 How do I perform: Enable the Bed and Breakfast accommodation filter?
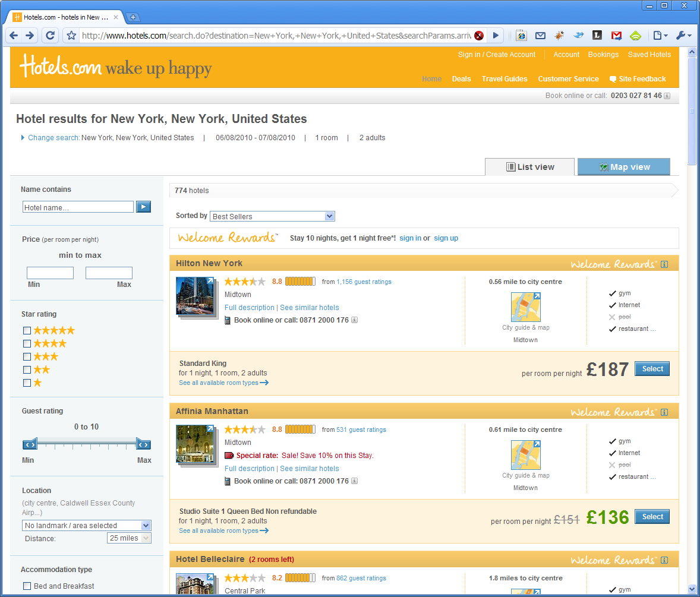click(27, 586)
